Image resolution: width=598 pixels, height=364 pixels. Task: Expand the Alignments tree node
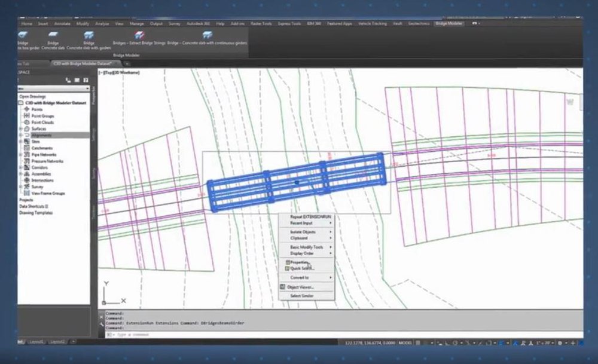click(21, 136)
